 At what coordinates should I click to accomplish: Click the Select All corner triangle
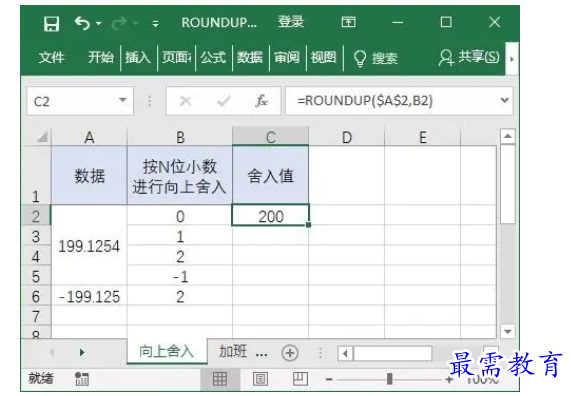click(41, 137)
